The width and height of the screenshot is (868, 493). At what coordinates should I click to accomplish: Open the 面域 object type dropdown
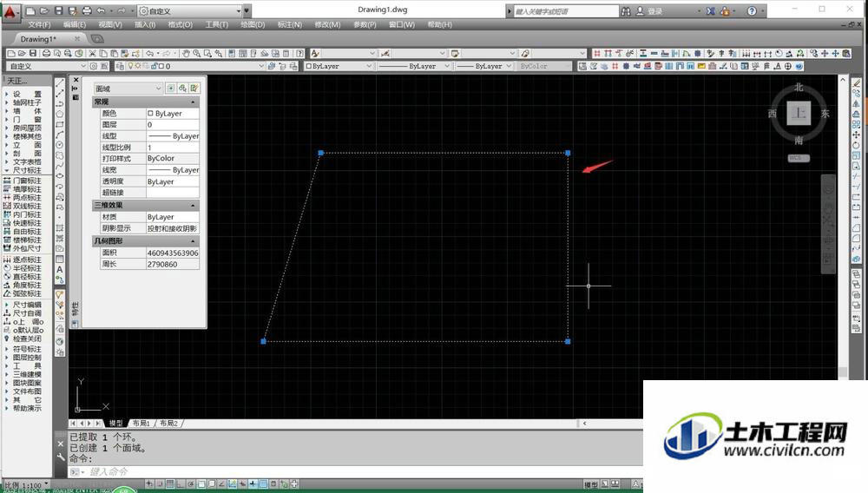pyautogui.click(x=128, y=89)
